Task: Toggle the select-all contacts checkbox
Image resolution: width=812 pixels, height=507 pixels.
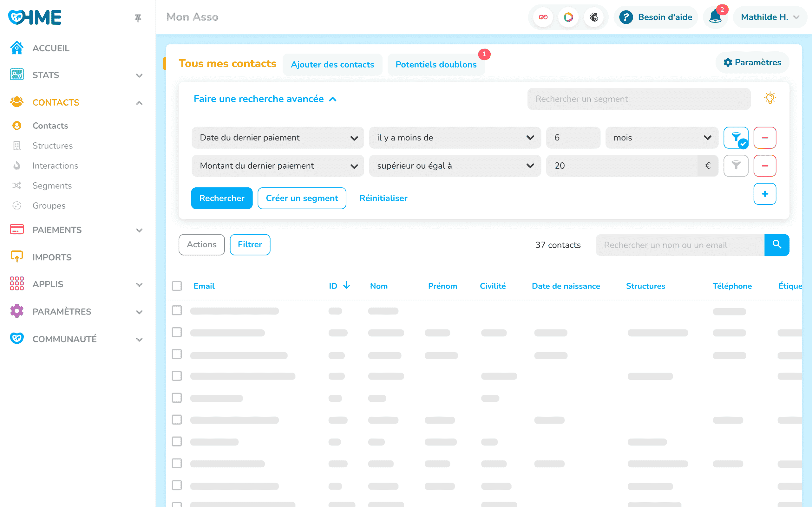Action: point(177,286)
